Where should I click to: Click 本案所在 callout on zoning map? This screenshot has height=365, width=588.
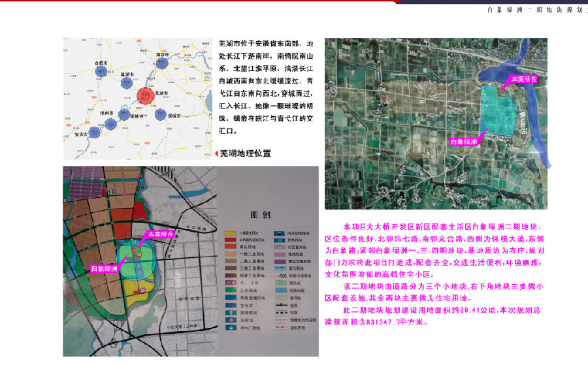[x=161, y=233]
